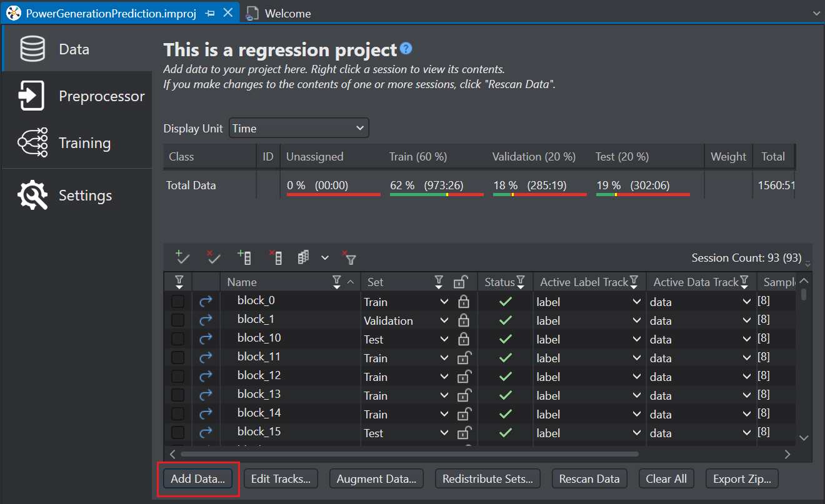Viewport: 825px width, 504px height.
Task: Click the Augment Data button
Action: 376,479
